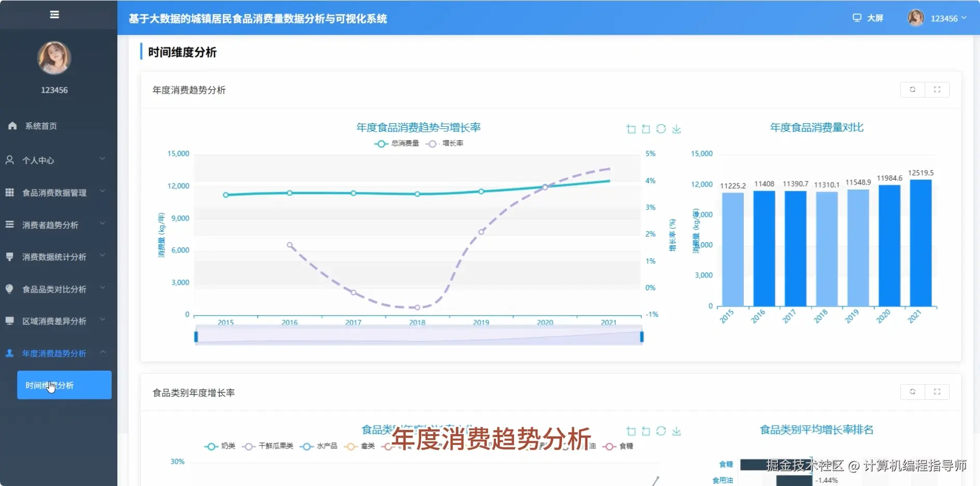The height and width of the screenshot is (486, 980).
Task: Click the 2019 growth rate data point
Action: point(481,232)
